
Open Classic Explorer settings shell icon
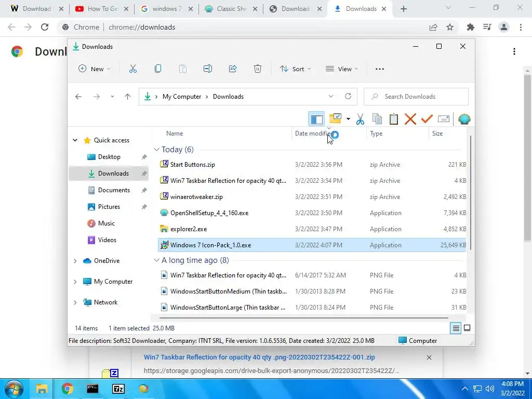point(464,119)
